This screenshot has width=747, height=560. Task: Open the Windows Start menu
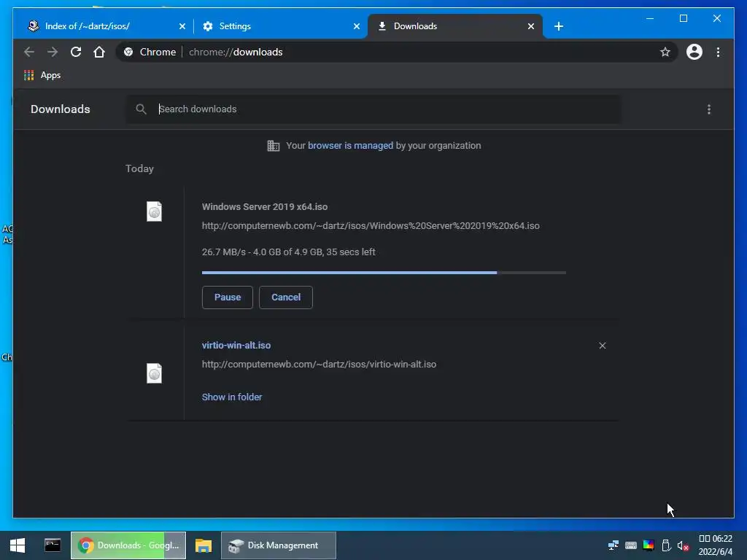click(18, 545)
